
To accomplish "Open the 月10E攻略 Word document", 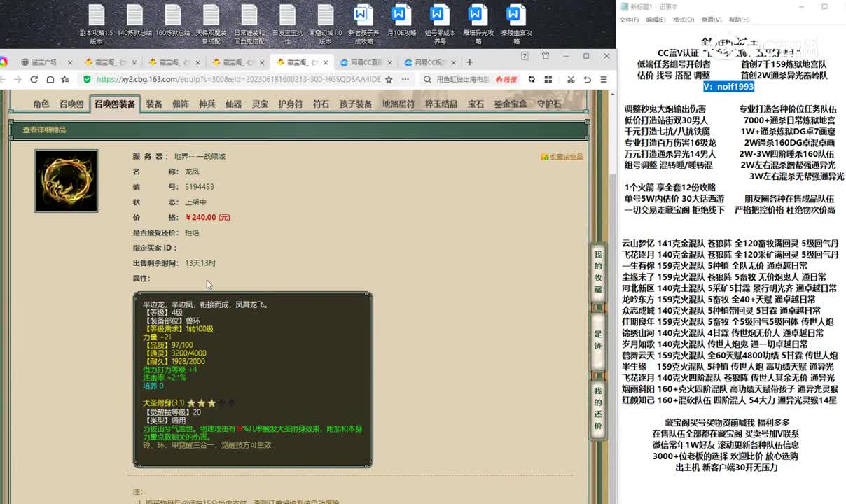I will click(401, 21).
